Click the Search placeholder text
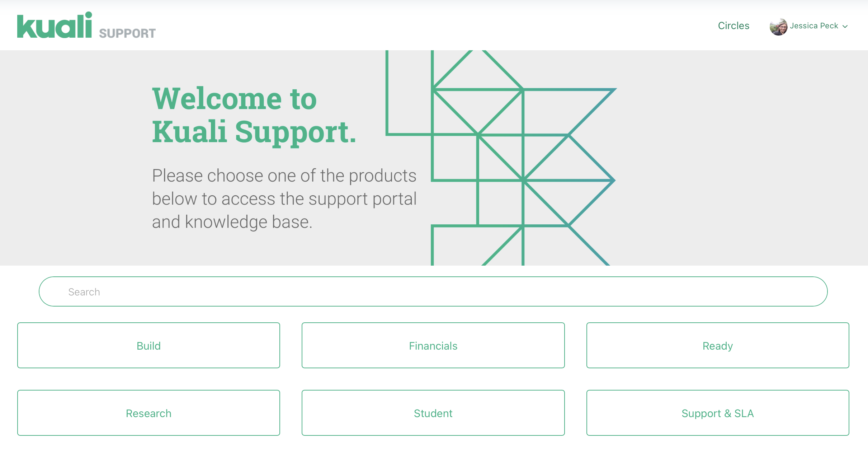 coord(84,291)
